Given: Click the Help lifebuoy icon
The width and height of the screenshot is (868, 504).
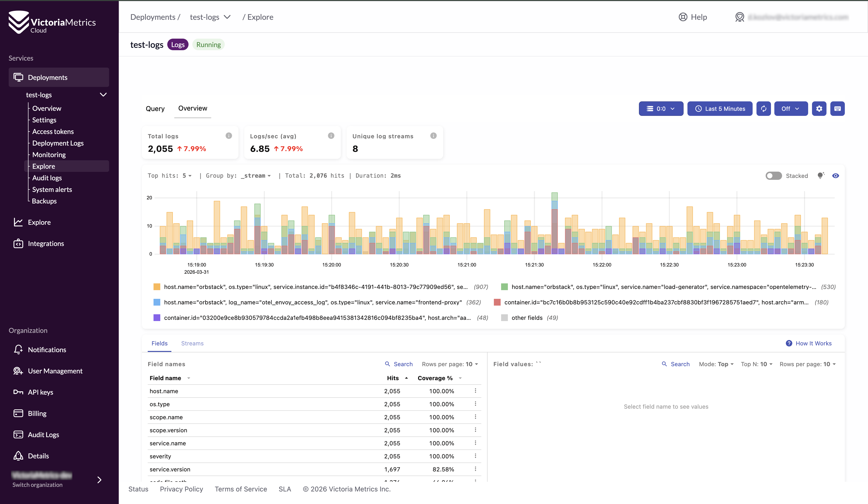Looking at the screenshot, I should click(683, 17).
